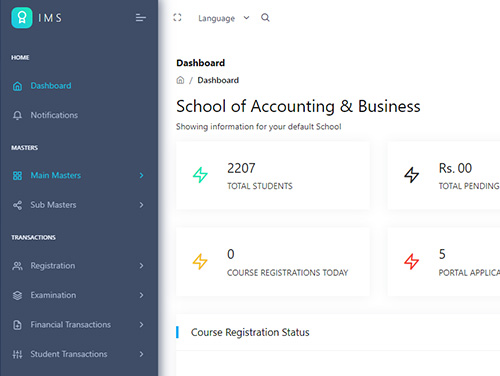Select Registration menu item
The image size is (500, 376).
pyautogui.click(x=53, y=266)
